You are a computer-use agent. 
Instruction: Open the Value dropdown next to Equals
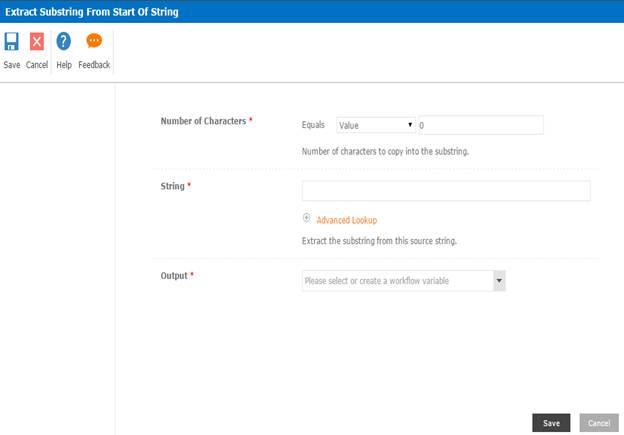[x=376, y=125]
